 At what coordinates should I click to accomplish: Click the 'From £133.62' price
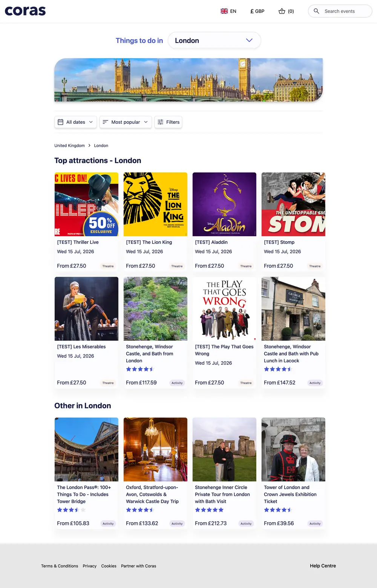point(142,523)
